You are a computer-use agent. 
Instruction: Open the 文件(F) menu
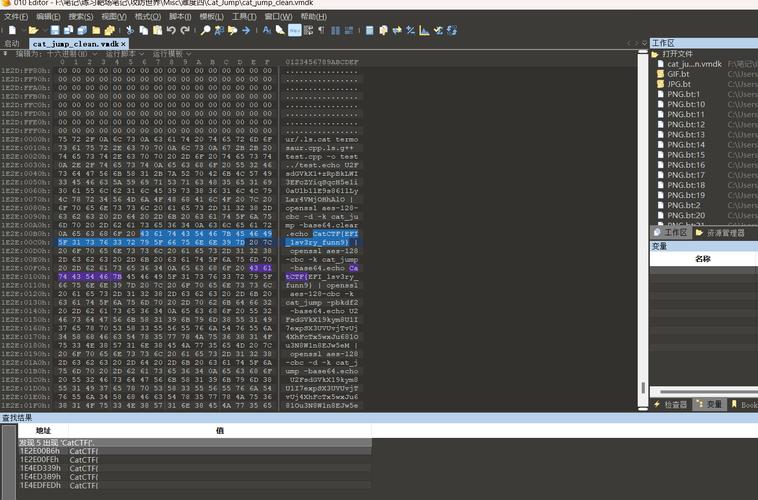(16, 16)
